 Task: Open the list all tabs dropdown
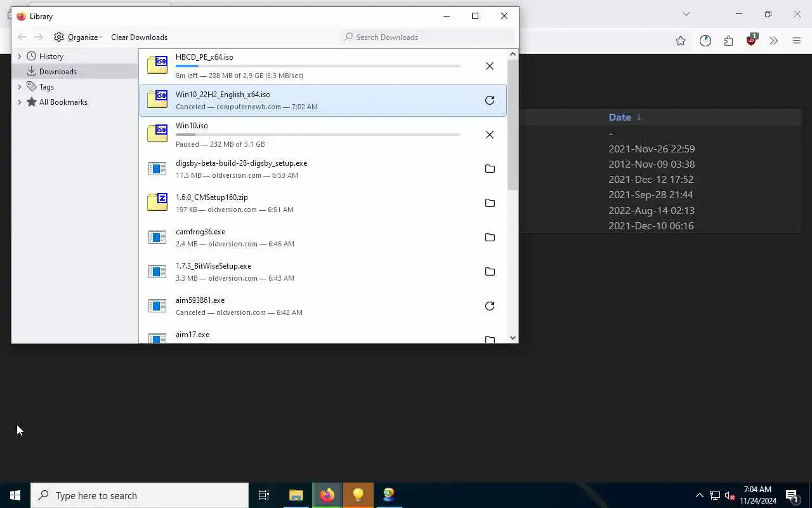(686, 14)
